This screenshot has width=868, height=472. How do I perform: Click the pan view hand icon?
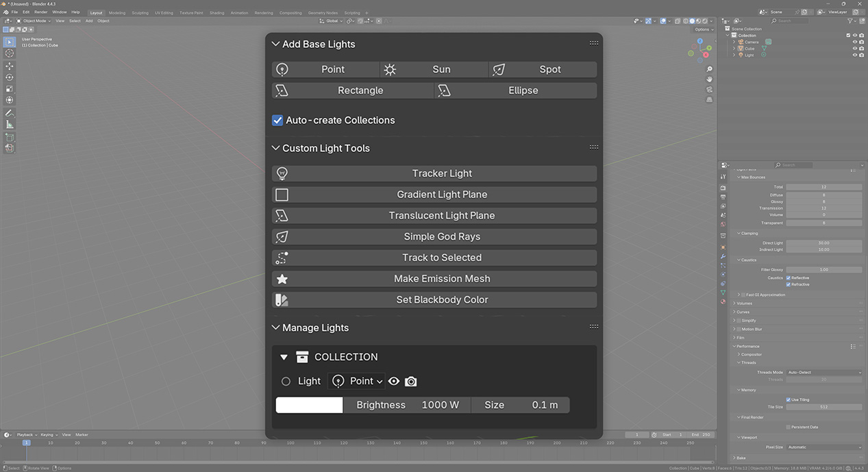point(710,79)
